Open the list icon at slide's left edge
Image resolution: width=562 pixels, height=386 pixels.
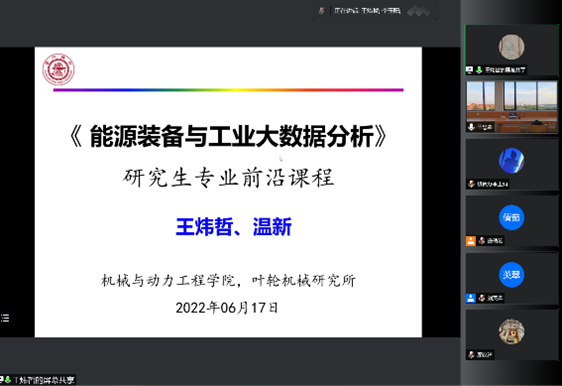click(5, 318)
